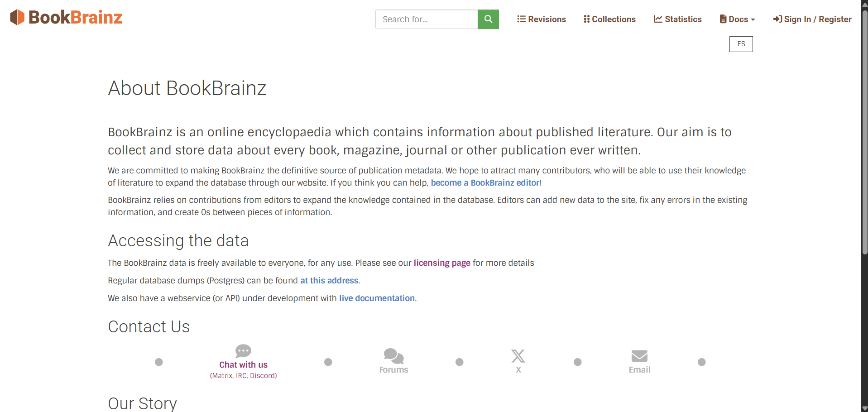Click the Chat with us text link
868x412 pixels.
(243, 365)
